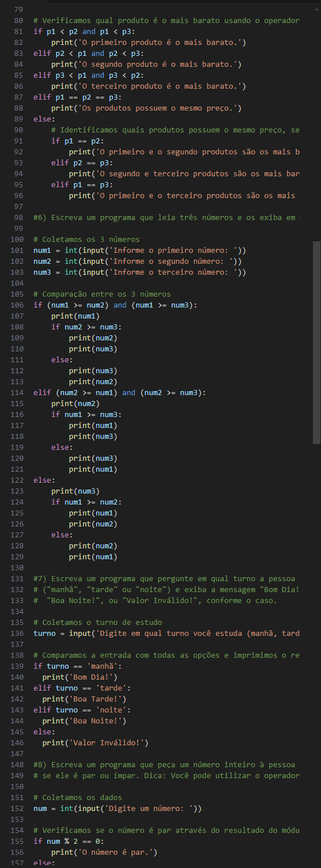The image size is (321, 868).
Task: Click the print 'O segundo produto é o mais barato.' line
Action: [146, 64]
